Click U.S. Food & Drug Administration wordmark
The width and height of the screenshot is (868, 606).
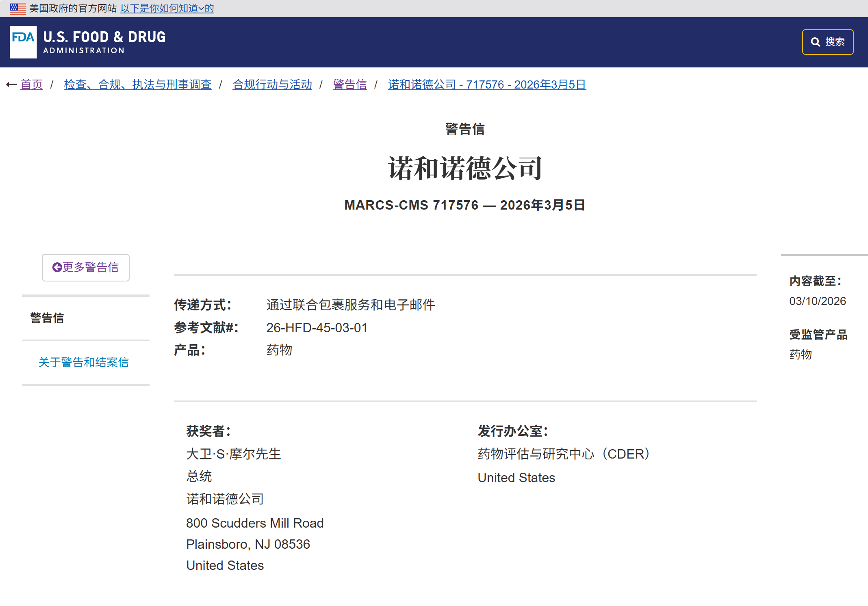pyautogui.click(x=104, y=42)
